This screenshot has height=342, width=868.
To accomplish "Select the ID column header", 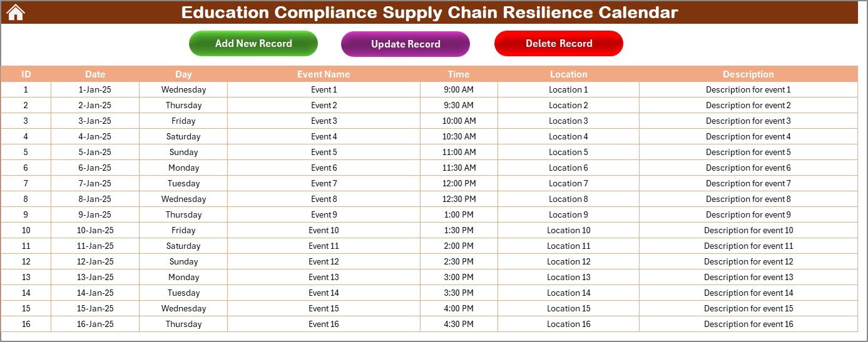I will [26, 74].
